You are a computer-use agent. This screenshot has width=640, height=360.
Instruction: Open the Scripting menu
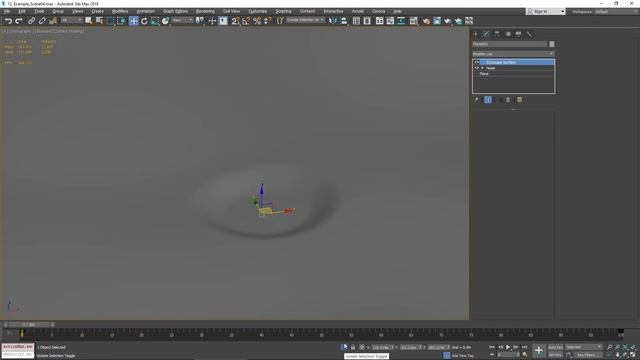point(283,11)
